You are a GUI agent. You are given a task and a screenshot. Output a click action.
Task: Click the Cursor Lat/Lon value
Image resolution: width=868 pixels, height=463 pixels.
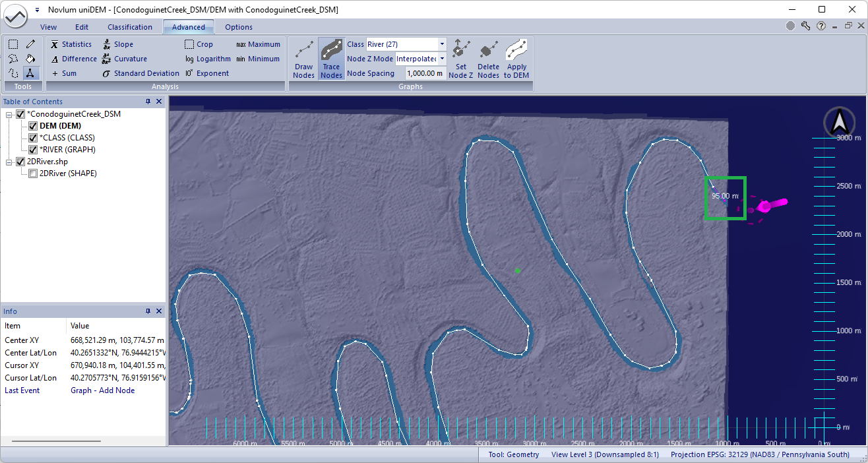click(x=117, y=378)
